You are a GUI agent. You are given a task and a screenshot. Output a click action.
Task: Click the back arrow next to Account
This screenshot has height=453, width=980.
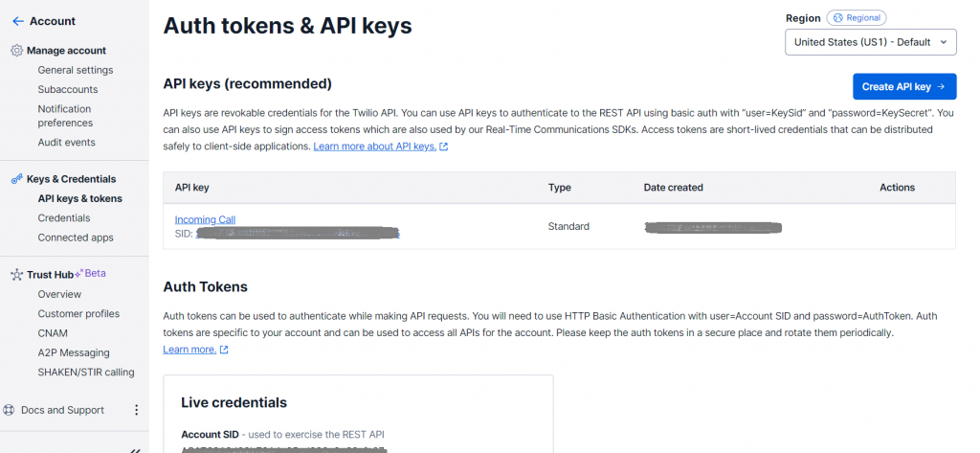pyautogui.click(x=17, y=21)
